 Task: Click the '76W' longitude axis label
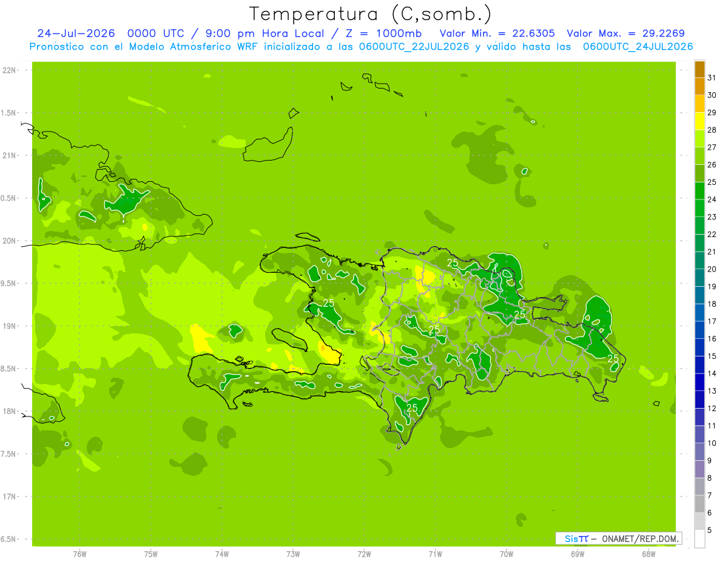tap(79, 554)
